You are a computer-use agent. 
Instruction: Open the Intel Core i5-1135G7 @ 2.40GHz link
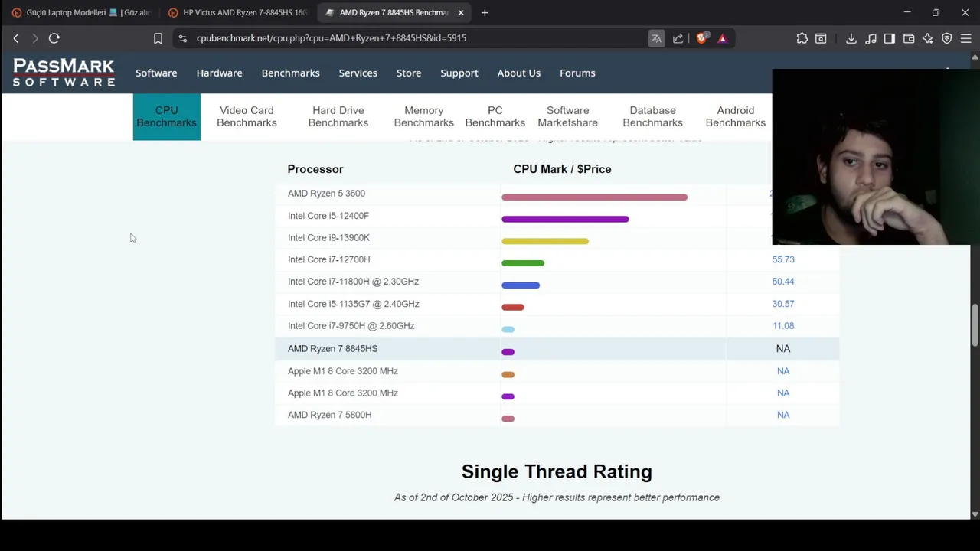[x=353, y=304]
